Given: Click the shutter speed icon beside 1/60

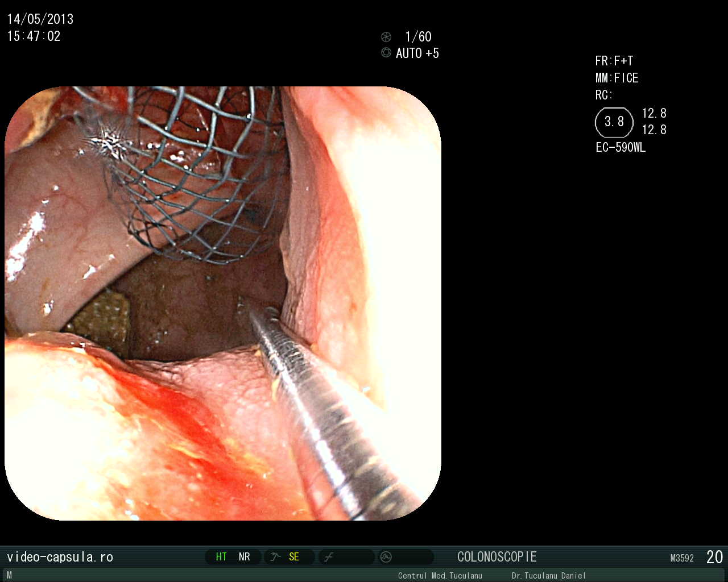Looking at the screenshot, I should (386, 37).
